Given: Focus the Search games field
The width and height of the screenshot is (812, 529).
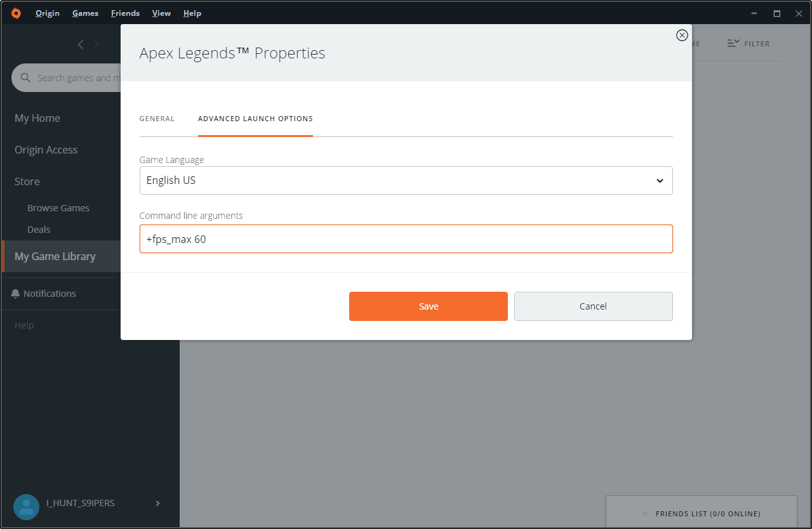Looking at the screenshot, I should click(x=66, y=77).
